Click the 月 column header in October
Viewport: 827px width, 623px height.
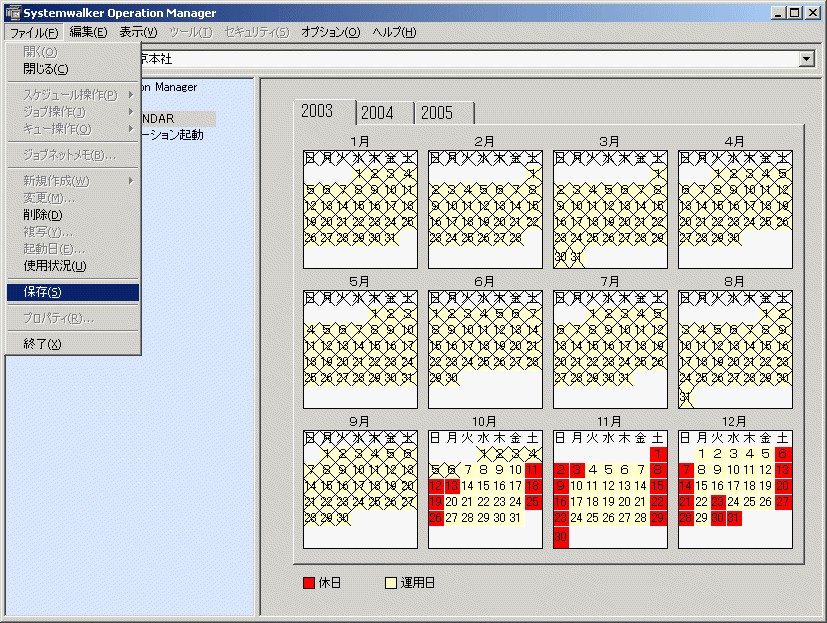tap(452, 438)
